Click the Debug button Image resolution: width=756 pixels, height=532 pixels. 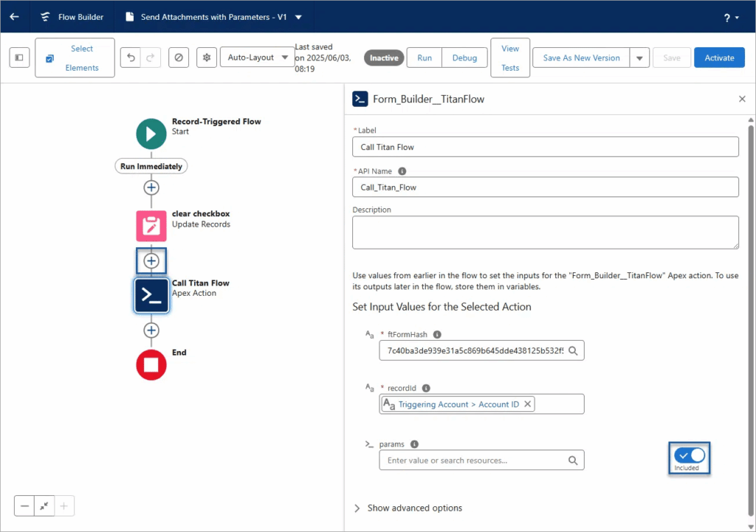(x=464, y=58)
